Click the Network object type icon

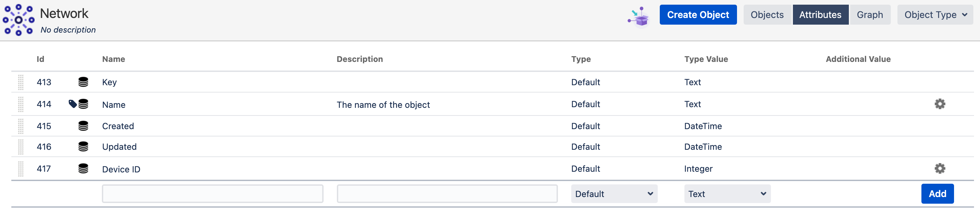coord(18,20)
